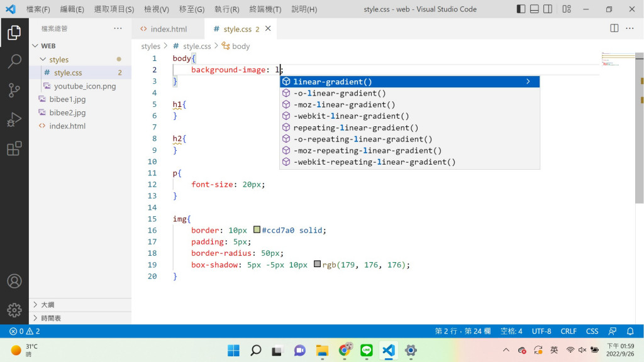
Task: Open the 檔案(F) menu
Action: (x=38, y=9)
